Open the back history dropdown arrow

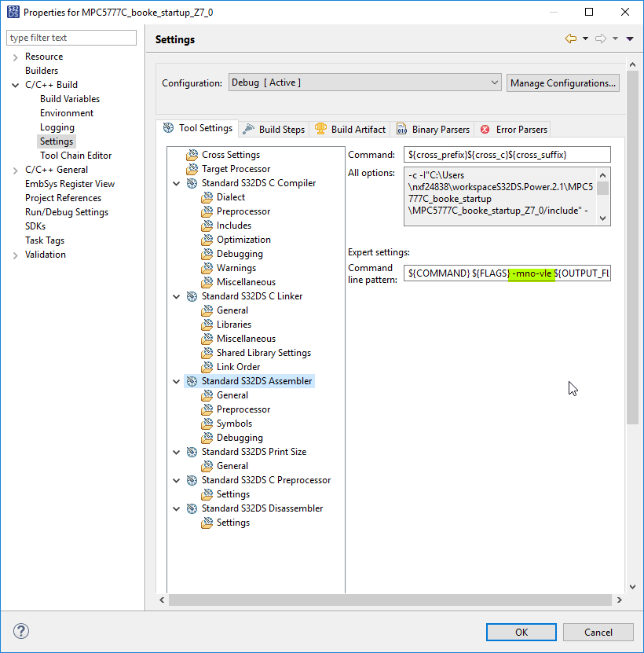585,39
